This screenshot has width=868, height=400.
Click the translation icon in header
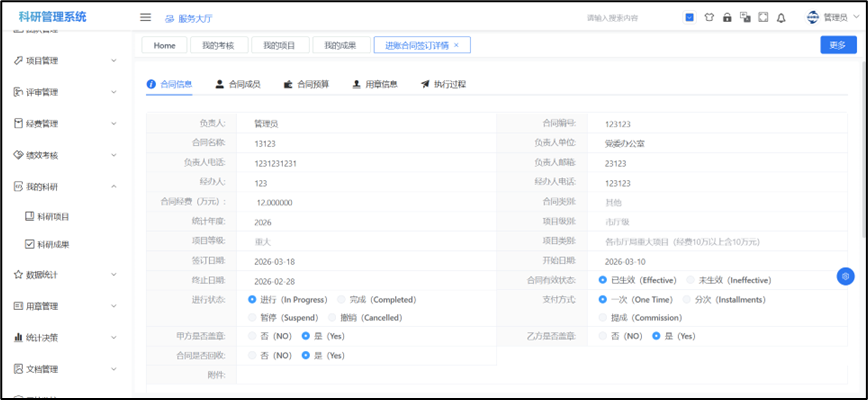point(745,17)
